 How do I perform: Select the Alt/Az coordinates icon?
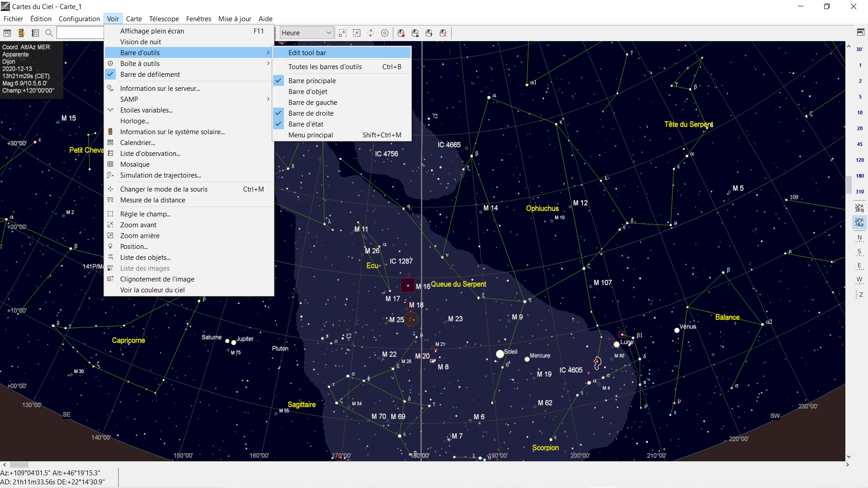pyautogui.click(x=859, y=222)
